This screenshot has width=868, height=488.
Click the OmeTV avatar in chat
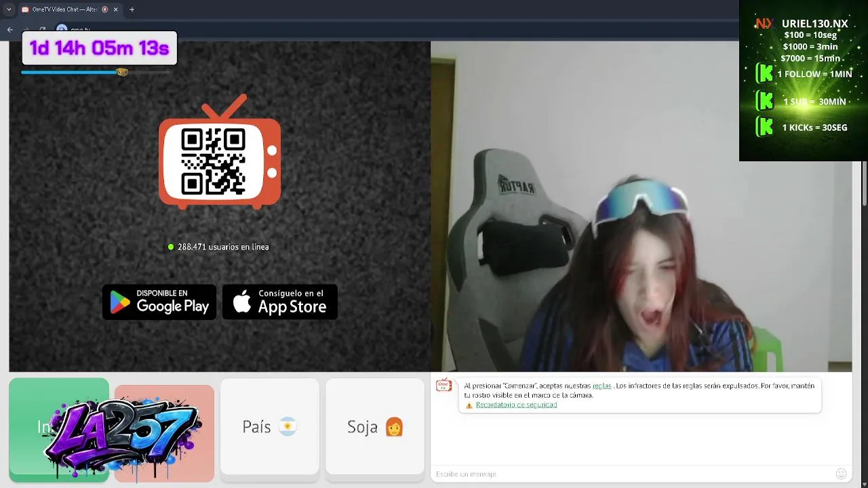click(x=443, y=386)
